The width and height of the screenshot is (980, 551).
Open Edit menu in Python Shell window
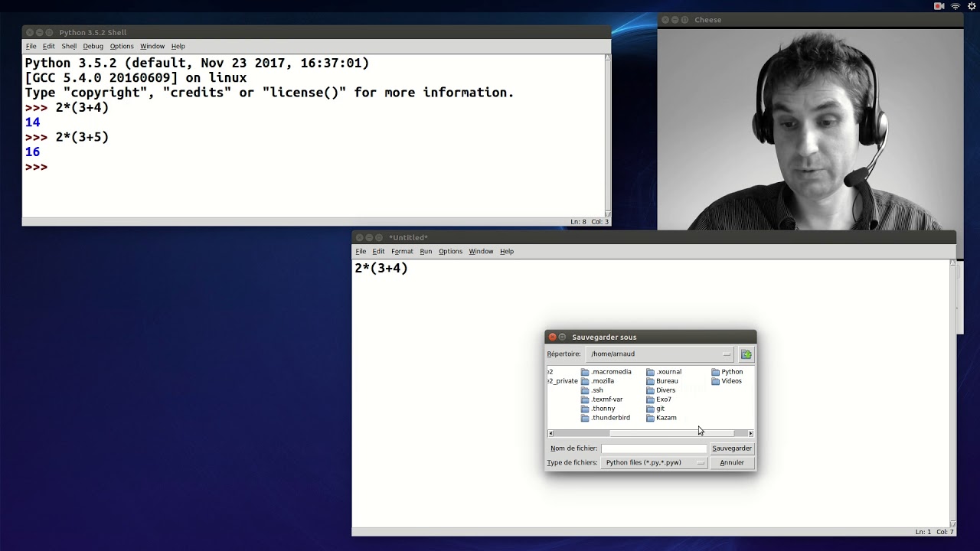(48, 47)
